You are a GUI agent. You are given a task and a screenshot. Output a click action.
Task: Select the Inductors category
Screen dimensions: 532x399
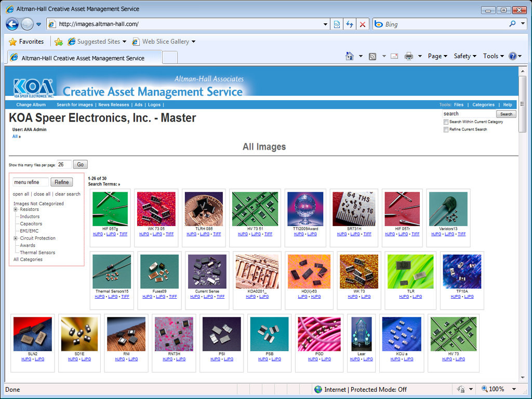coord(30,217)
